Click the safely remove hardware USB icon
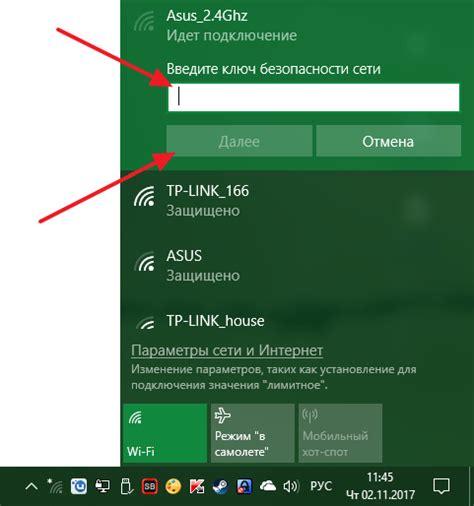Viewport: 474px width, 506px height. click(x=126, y=487)
